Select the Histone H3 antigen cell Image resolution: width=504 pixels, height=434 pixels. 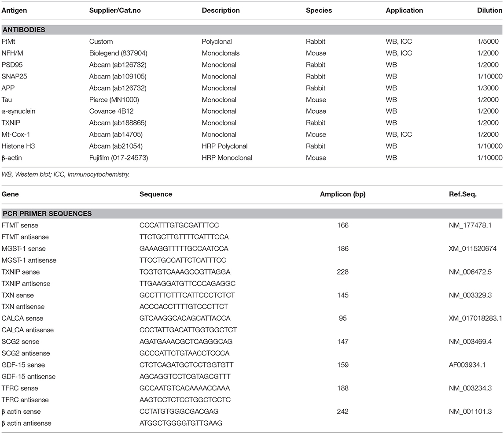[x=18, y=146]
